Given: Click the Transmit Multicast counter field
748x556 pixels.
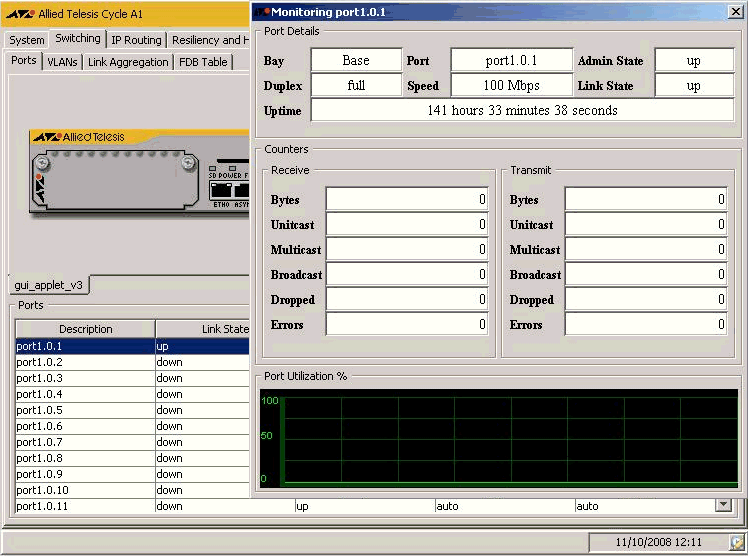Looking at the screenshot, I should [x=646, y=249].
